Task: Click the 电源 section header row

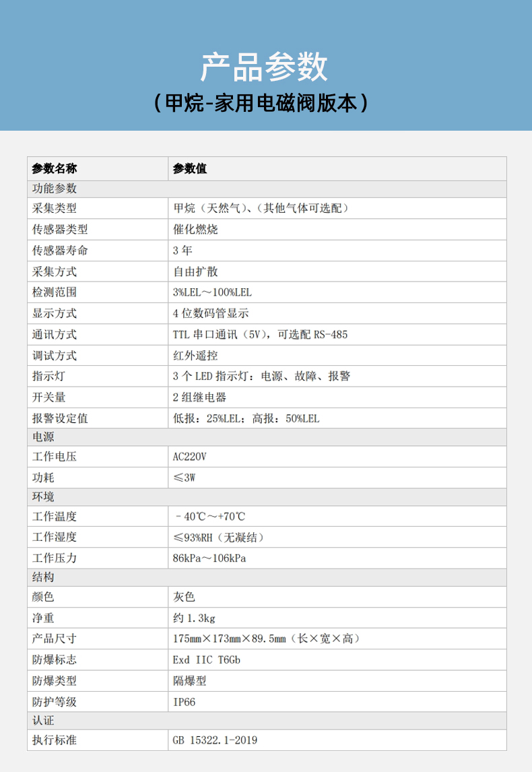Action: point(267,437)
